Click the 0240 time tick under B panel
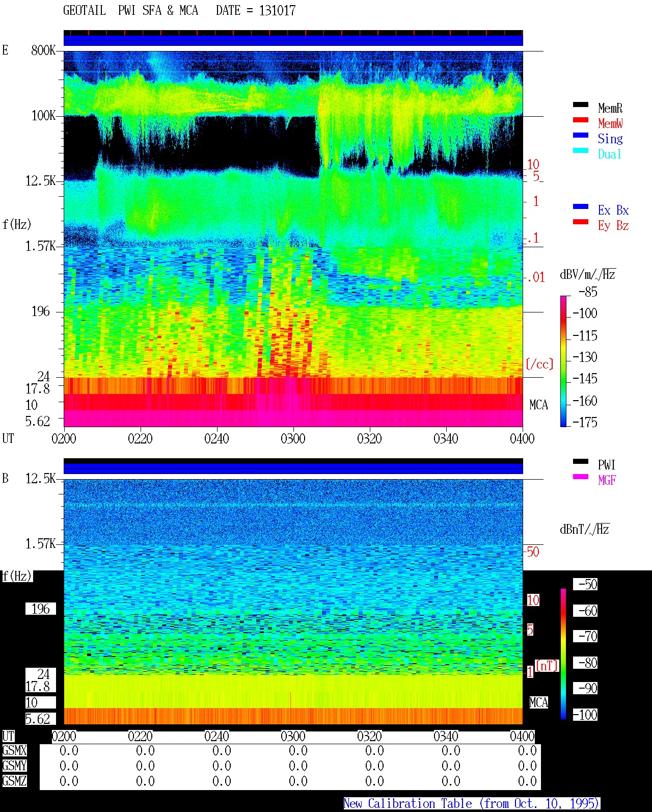Image resolution: width=652 pixels, height=812 pixels. click(216, 737)
